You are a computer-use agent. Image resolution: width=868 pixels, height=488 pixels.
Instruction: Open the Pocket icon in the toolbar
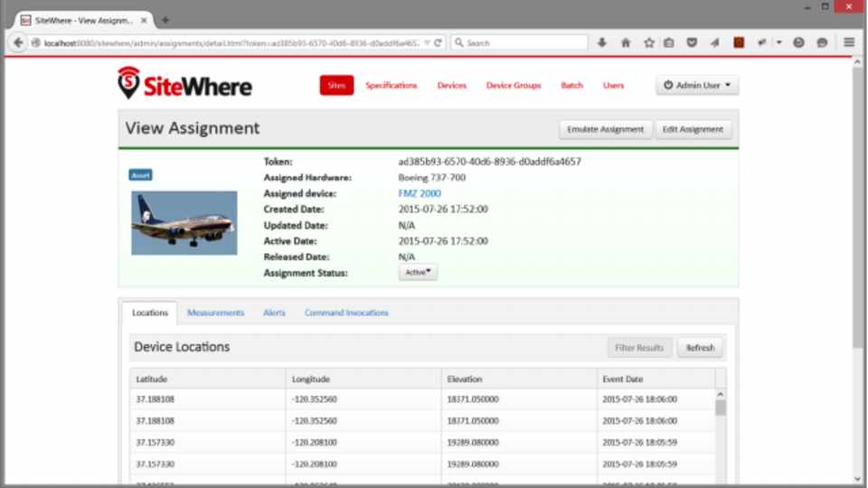(692, 42)
